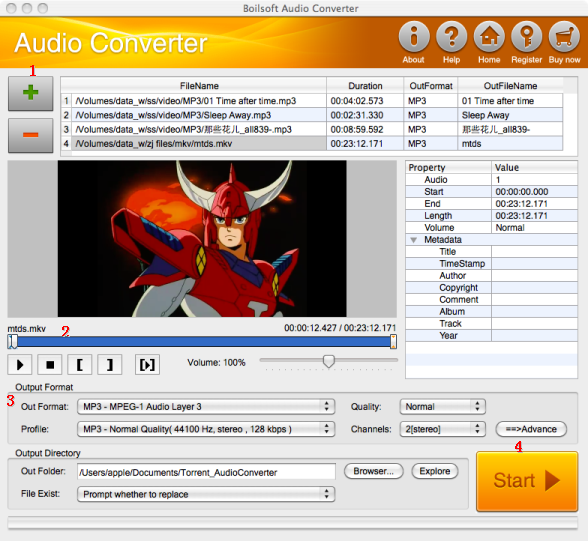Click the video preview frame
Image resolution: width=588 pixels, height=541 pixels.
[x=202, y=239]
